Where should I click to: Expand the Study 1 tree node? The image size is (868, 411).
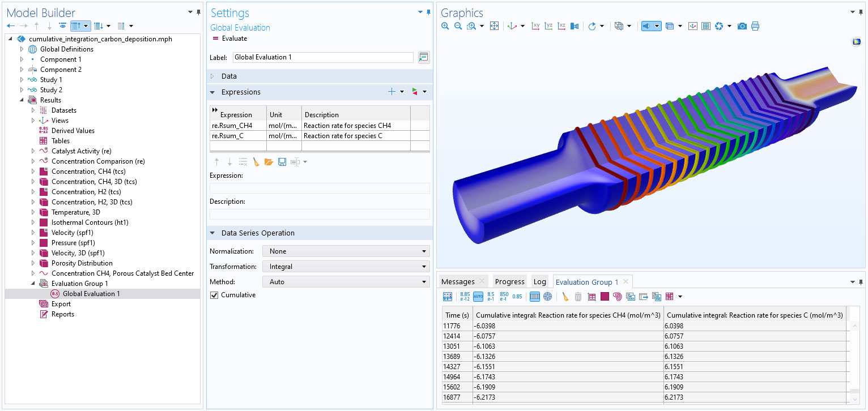[x=22, y=80]
